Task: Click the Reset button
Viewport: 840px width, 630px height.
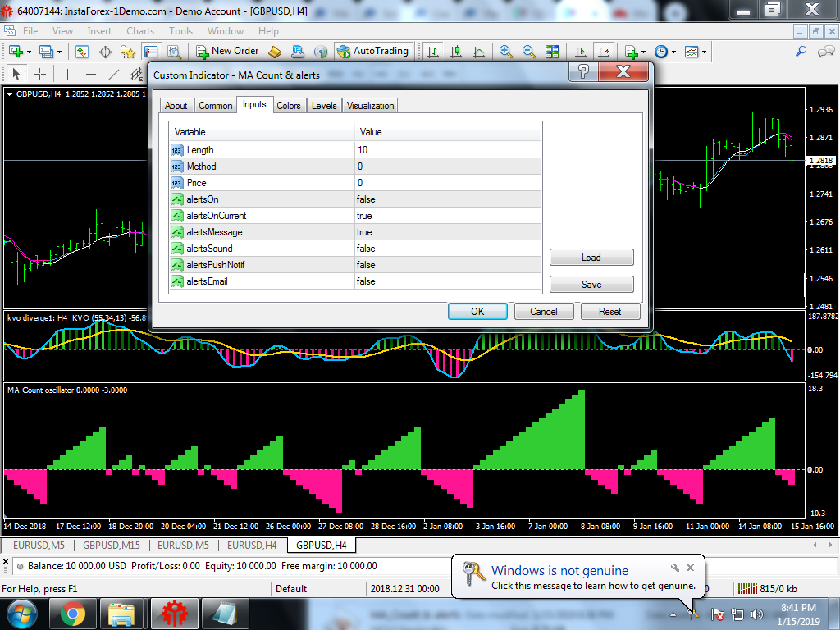Action: tap(610, 311)
